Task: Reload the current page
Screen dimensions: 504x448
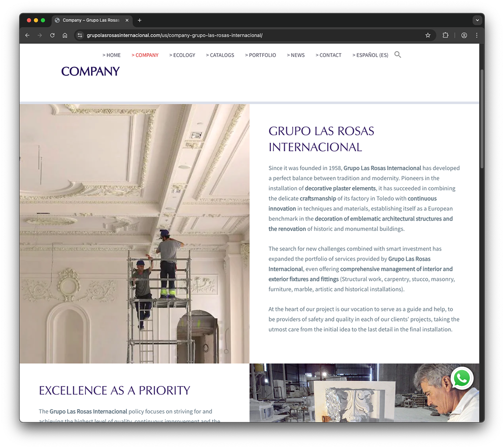Action: pyautogui.click(x=52, y=35)
